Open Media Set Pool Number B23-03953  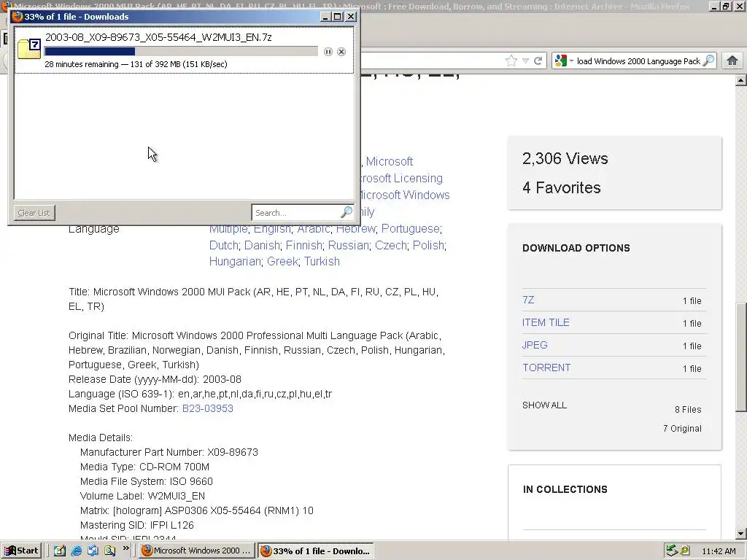208,408
